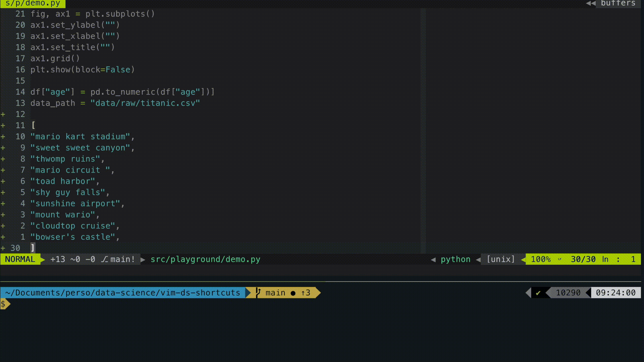644x362 pixels.
Task: Click the git added sign on line 12
Action: pyautogui.click(x=3, y=114)
